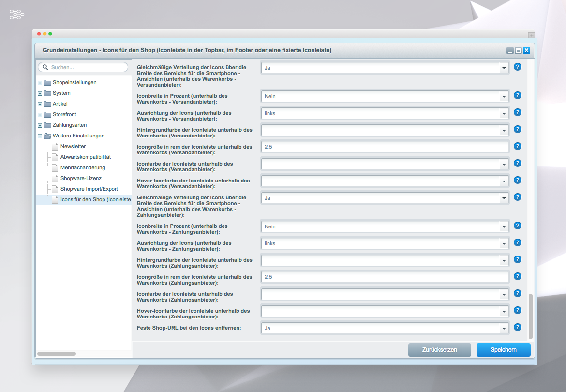Open Iconfarbe Versandanbieter dropdown arrow
566x392 pixels.
tap(504, 164)
